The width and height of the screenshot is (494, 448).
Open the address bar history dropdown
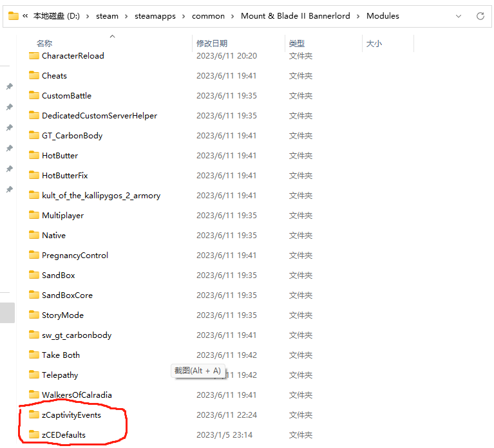tap(459, 16)
